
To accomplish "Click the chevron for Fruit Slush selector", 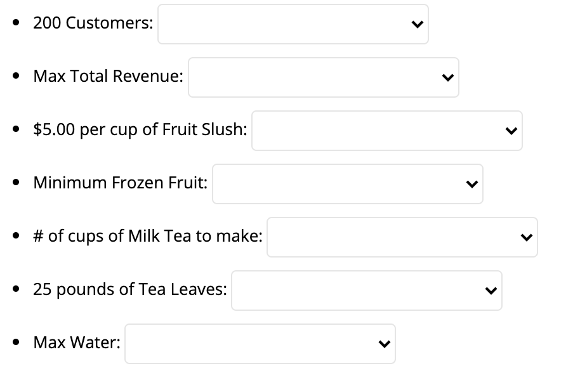I will (x=511, y=131).
